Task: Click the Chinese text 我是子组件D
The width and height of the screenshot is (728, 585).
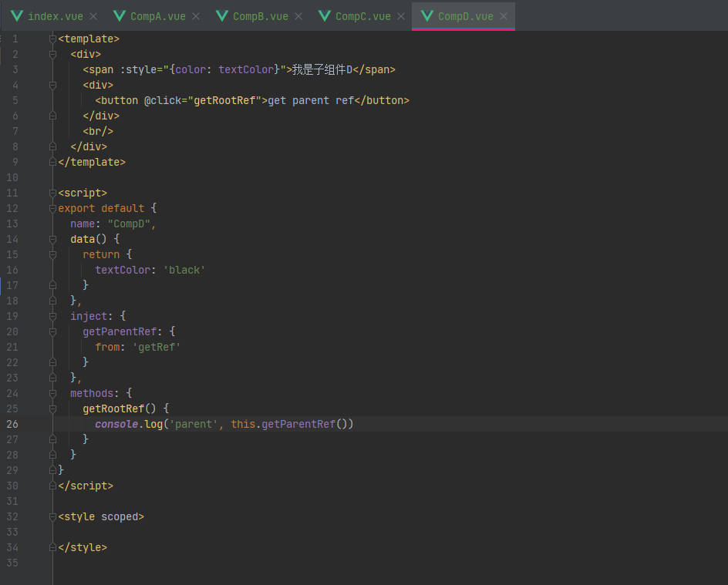Action: click(322, 69)
